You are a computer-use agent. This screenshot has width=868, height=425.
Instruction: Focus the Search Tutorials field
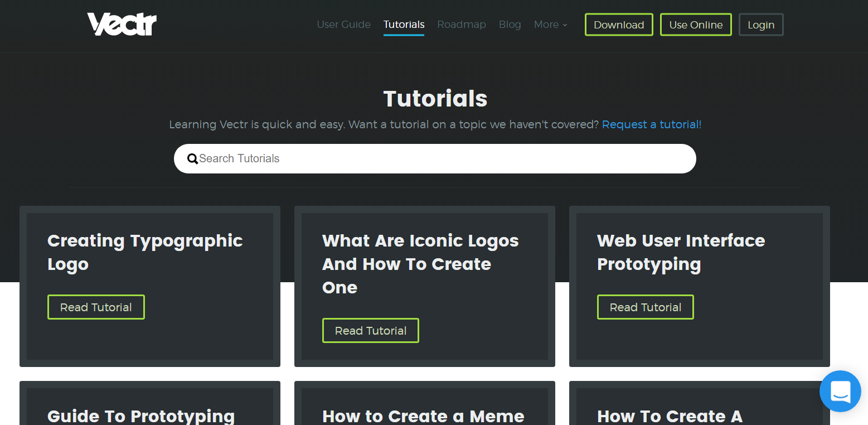click(435, 159)
